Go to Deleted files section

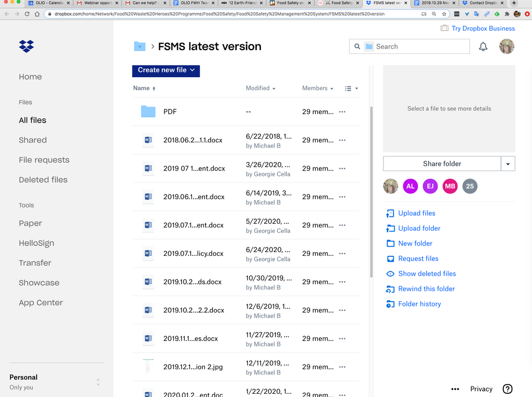(x=43, y=180)
